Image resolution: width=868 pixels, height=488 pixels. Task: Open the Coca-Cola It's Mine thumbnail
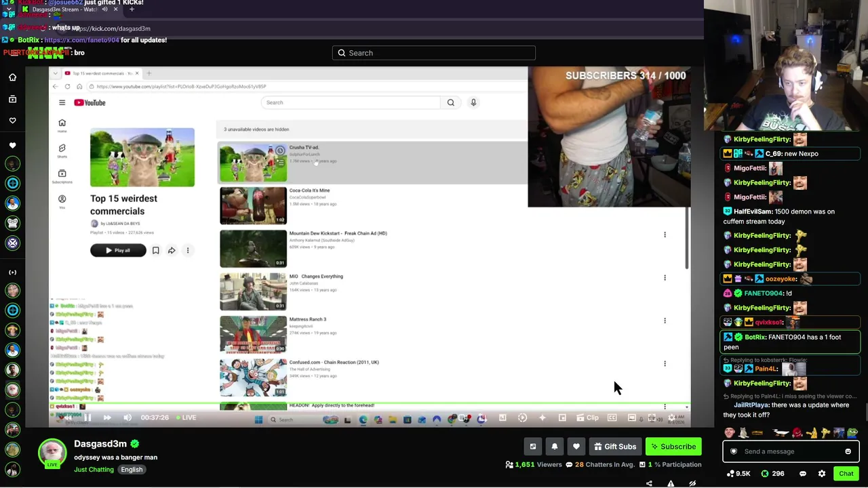253,205
